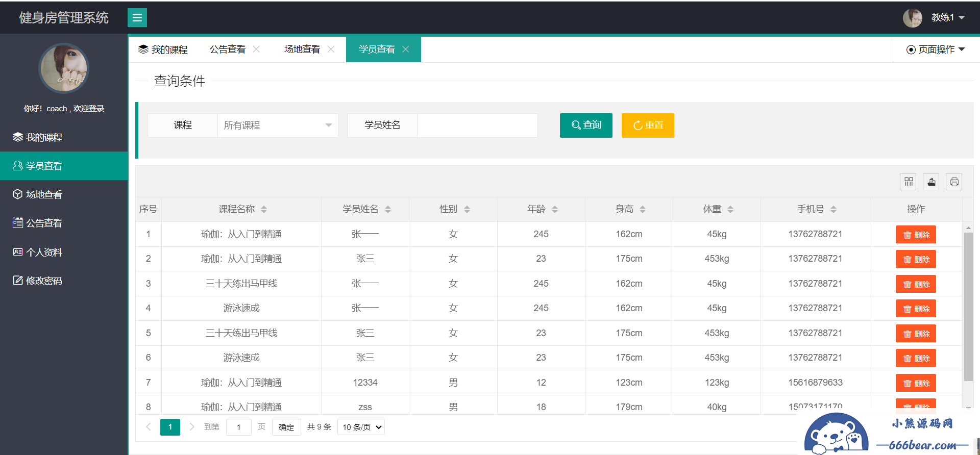Delete row 6 with 删除 button
980x455 pixels.
[916, 358]
